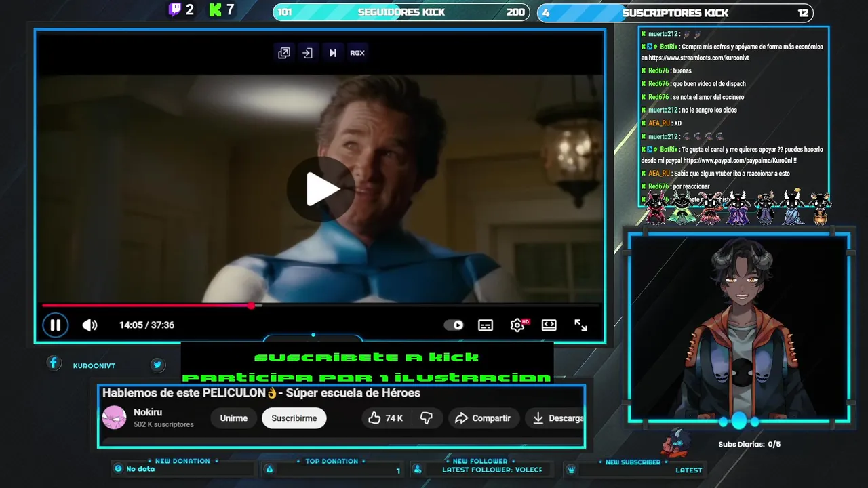Toggle the autoplay switch in player controls
Viewport: 868px width, 488px height.
tap(454, 325)
